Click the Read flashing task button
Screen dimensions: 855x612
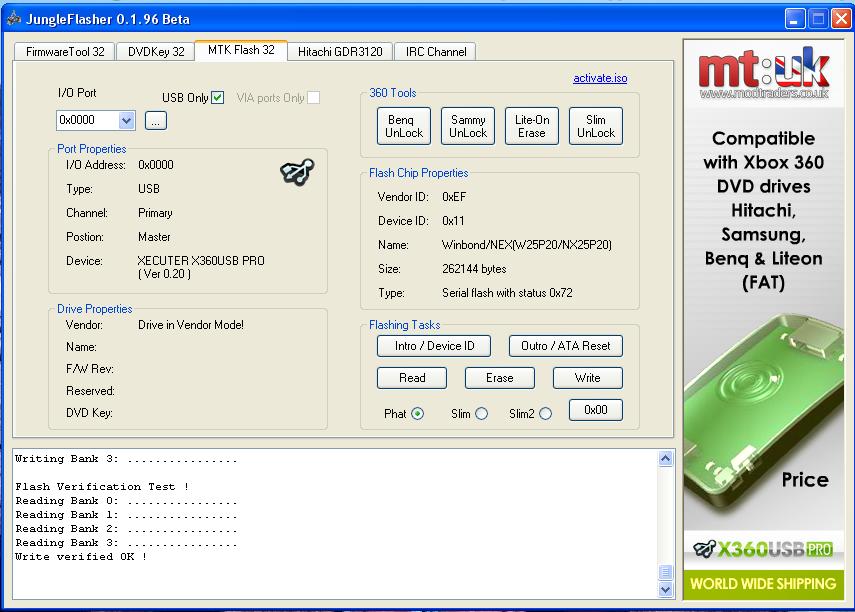[x=412, y=378]
